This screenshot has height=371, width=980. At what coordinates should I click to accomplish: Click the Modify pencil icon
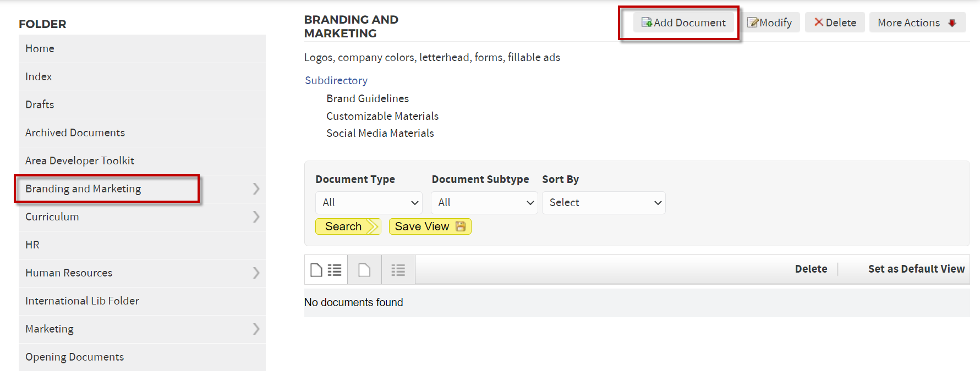pos(753,23)
